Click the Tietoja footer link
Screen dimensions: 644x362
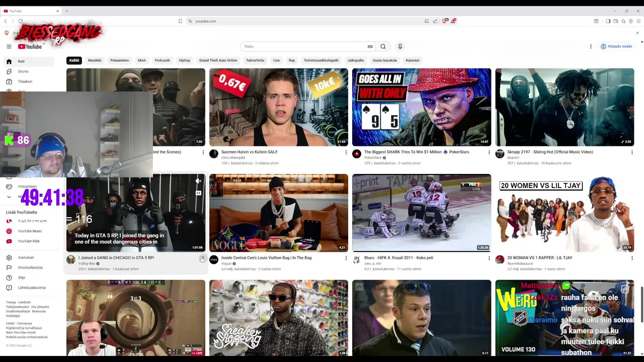click(11, 302)
